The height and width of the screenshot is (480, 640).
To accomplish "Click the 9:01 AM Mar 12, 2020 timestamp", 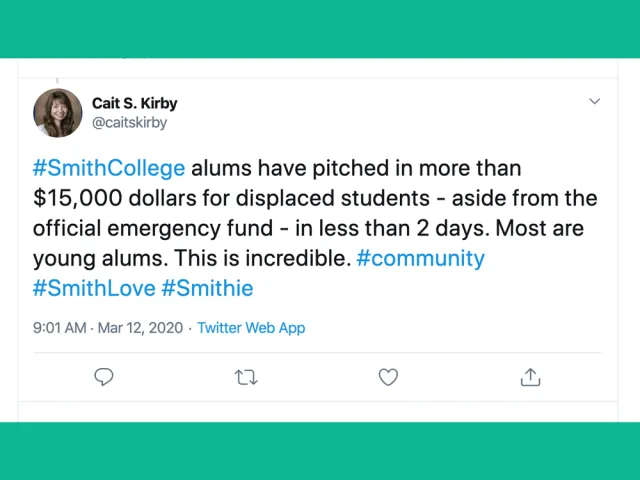I will (109, 328).
